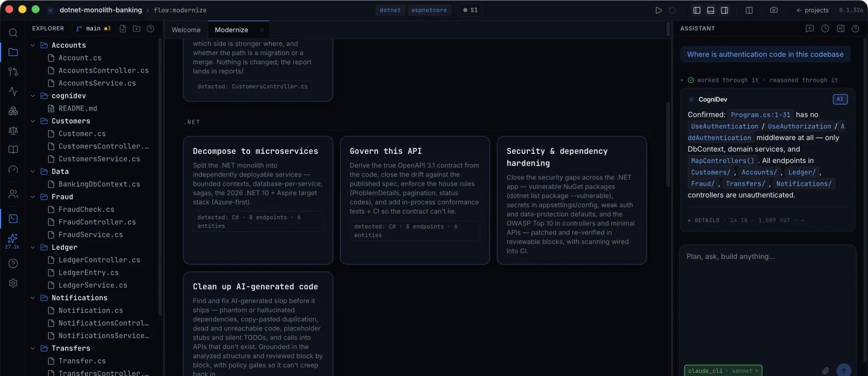Open the help icon in the activity bar
This screenshot has width=868, height=376.
pos(13,263)
